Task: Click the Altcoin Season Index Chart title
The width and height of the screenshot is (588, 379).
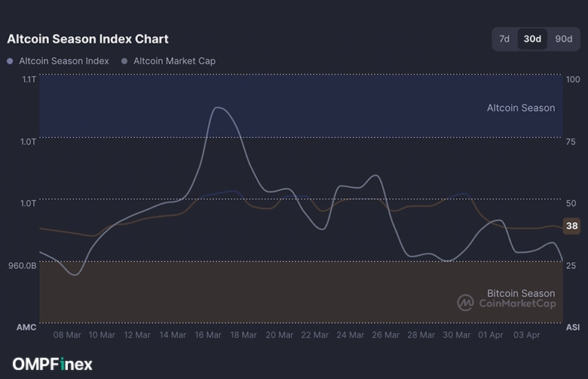Action: click(x=87, y=38)
